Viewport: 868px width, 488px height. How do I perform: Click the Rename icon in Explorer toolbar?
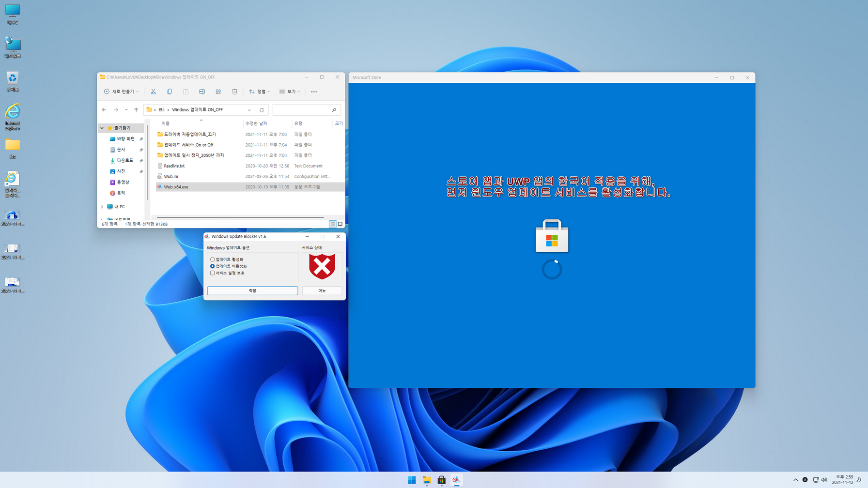coord(202,91)
